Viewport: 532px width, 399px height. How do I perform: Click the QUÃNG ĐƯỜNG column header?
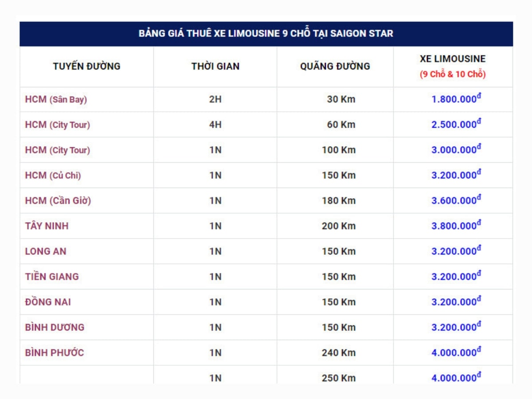(x=335, y=66)
